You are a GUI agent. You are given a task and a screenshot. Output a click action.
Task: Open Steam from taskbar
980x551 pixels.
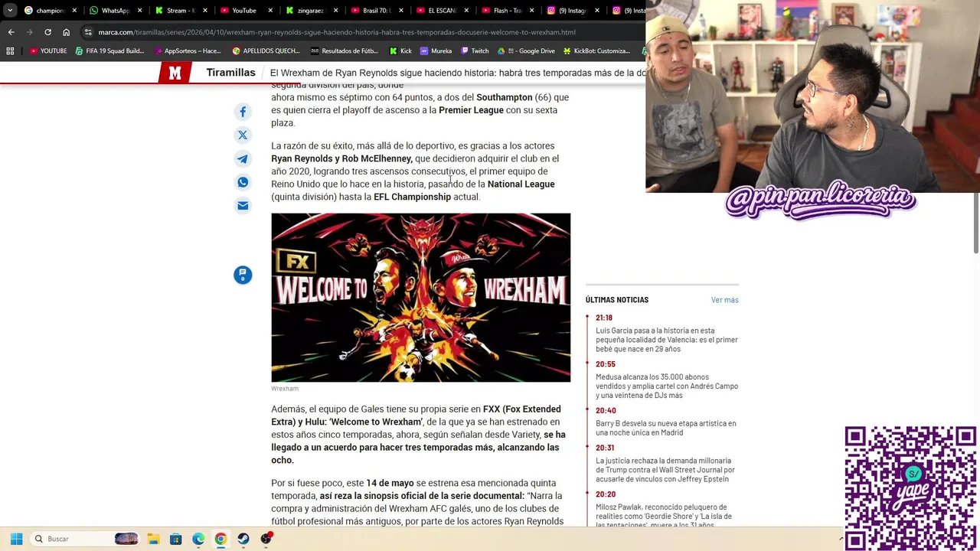(243, 539)
